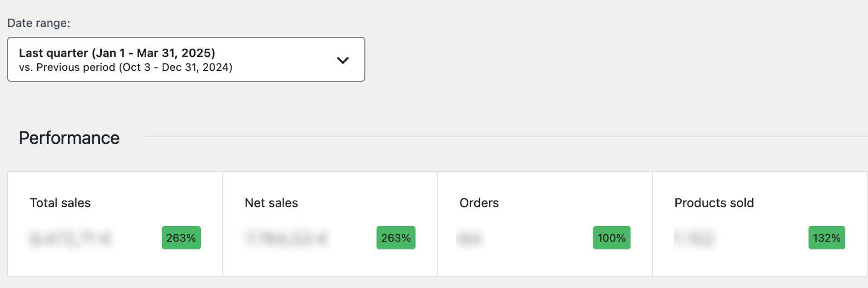
Task: Click the 'Date range:' label
Action: (39, 23)
